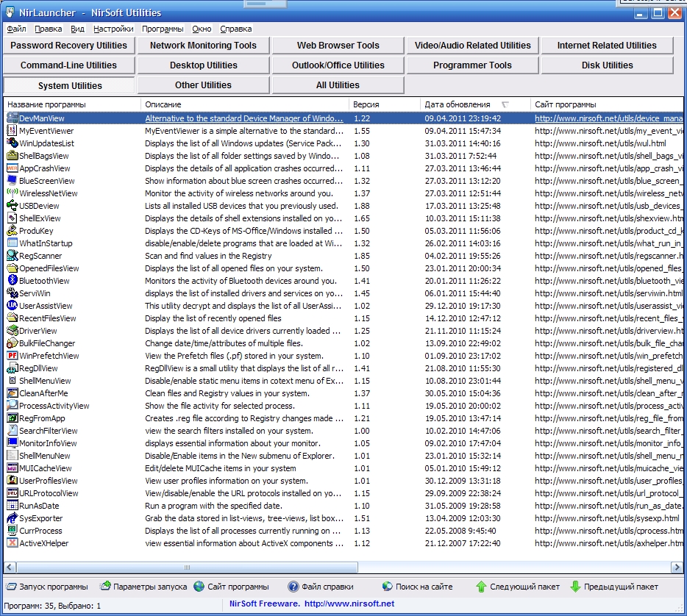Click the DevManView website URL
The image size is (687, 616).
(x=608, y=118)
